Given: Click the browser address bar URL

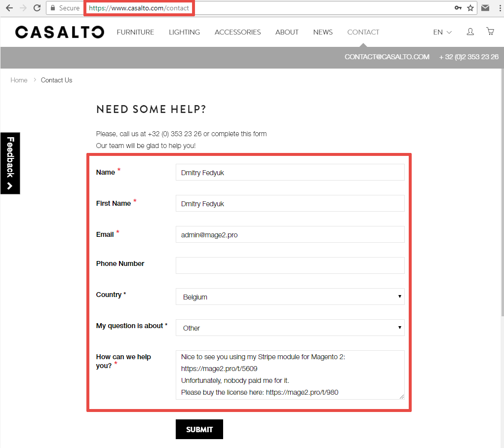Looking at the screenshot, I should point(139,8).
